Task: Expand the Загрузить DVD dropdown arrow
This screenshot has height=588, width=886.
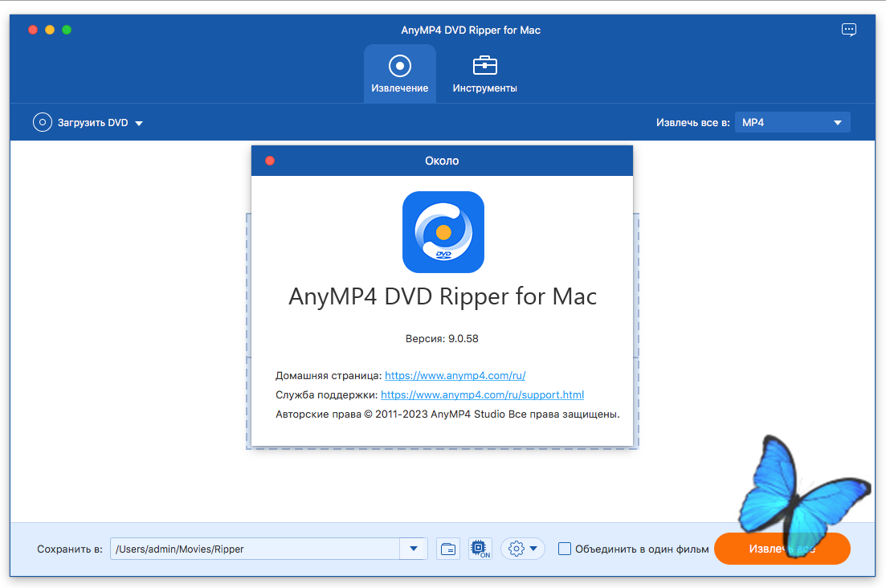Action: coord(139,123)
